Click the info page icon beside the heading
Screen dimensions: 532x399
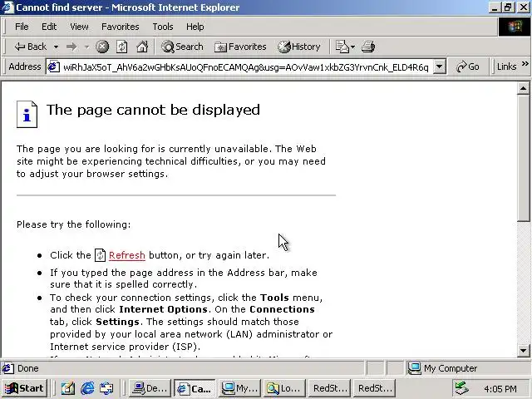[x=27, y=115]
